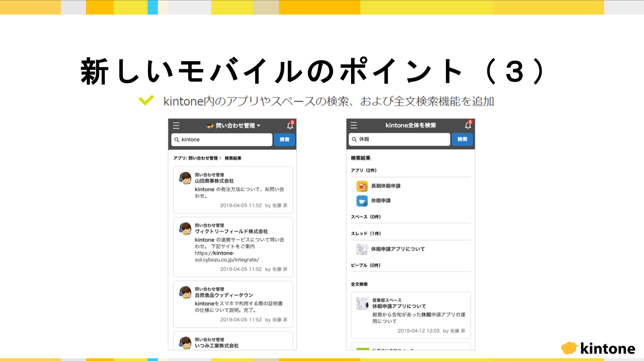Click 検索結果 heading in right screen
Viewport: 644px width, 361px height.
click(x=361, y=158)
